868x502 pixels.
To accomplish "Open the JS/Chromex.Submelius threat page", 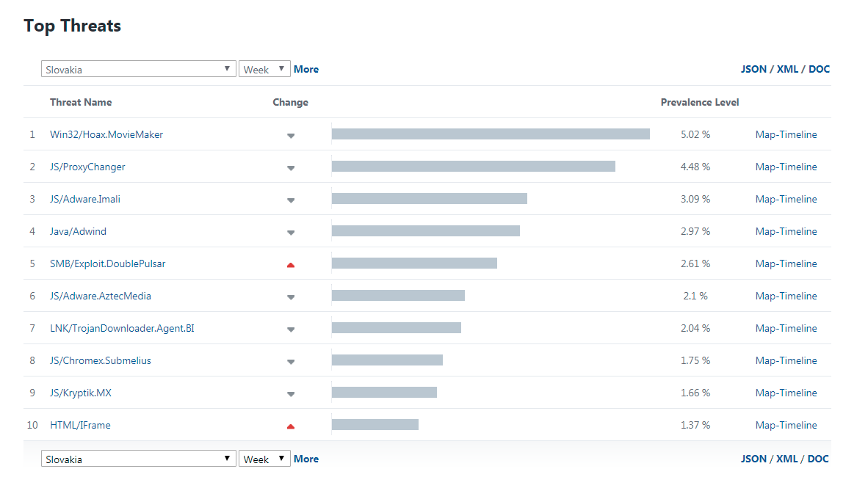I will (100, 361).
